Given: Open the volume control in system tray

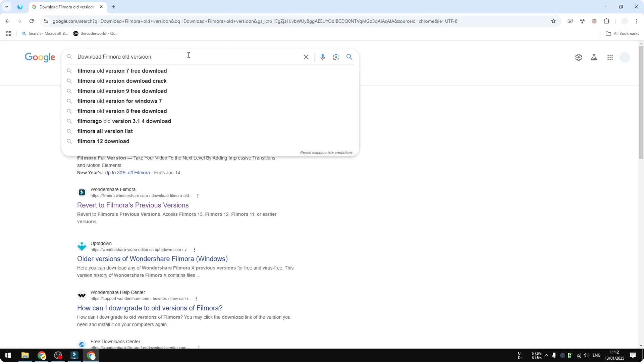Looking at the screenshot, I should point(586,355).
